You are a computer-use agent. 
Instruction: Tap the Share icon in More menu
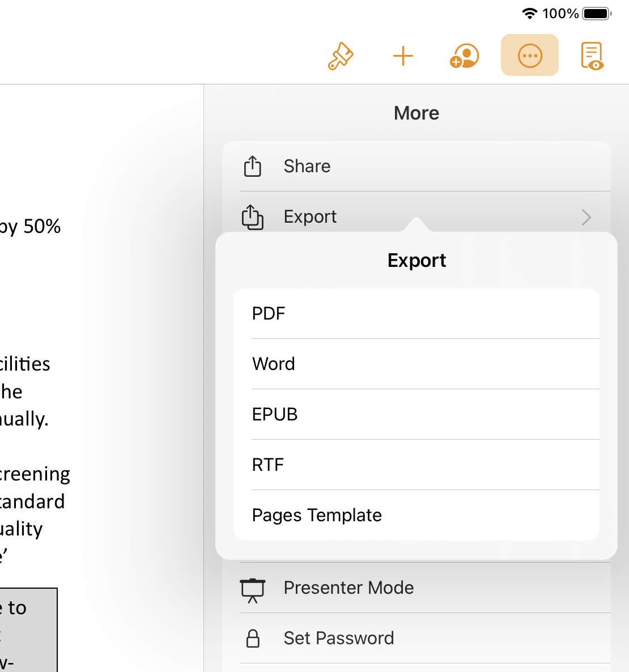[x=253, y=166]
